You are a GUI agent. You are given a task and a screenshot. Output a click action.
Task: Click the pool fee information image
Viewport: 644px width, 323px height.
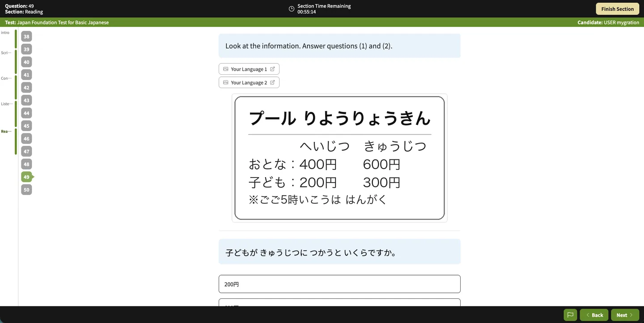[x=339, y=158]
